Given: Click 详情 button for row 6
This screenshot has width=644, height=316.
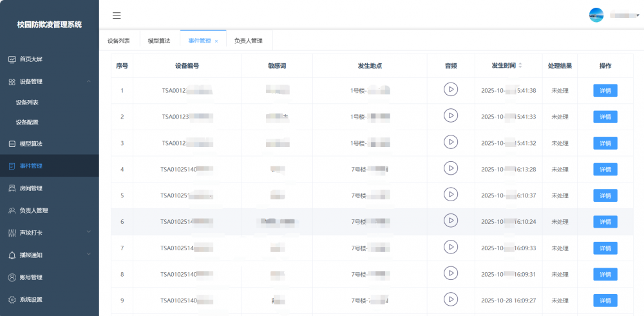Looking at the screenshot, I should 605,221.
